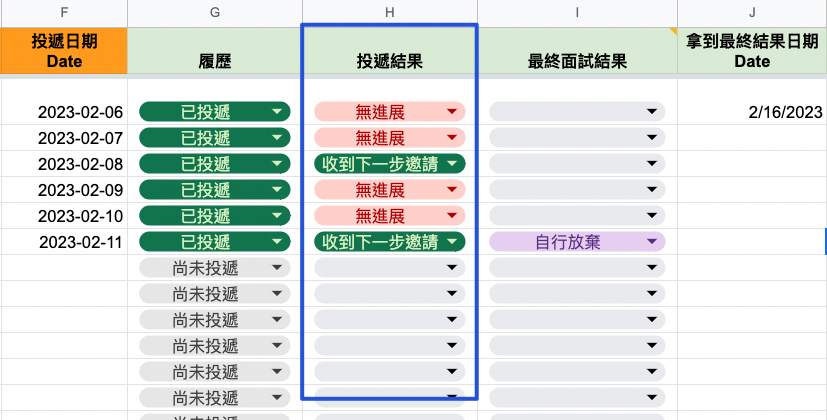This screenshot has height=420, width=827.
Task: Click the 履歷 header cell
Action: [214, 61]
